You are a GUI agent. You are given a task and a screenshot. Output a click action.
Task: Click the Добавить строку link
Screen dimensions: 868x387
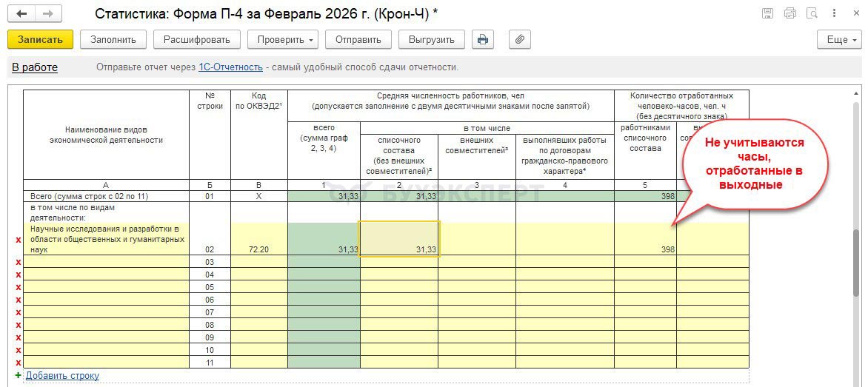(62, 376)
